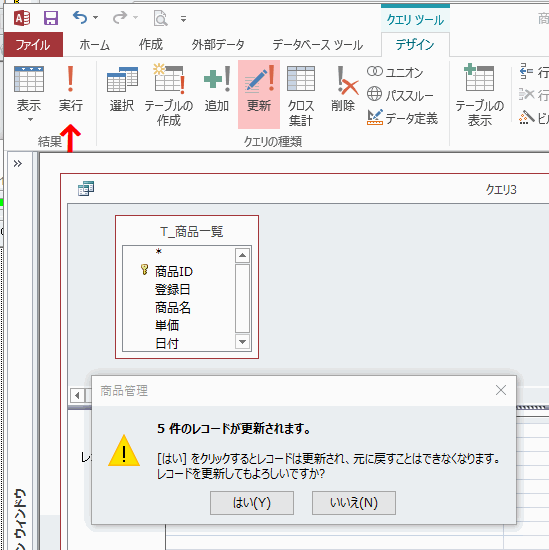This screenshot has width=549, height=550.
Task: Click the クエリ ツール contextual tab header
Action: coord(415,20)
